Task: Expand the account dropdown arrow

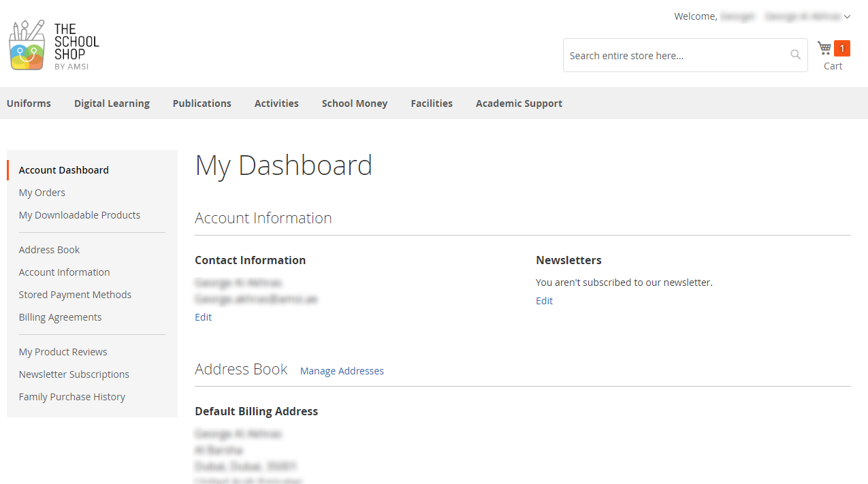Action: [847, 17]
